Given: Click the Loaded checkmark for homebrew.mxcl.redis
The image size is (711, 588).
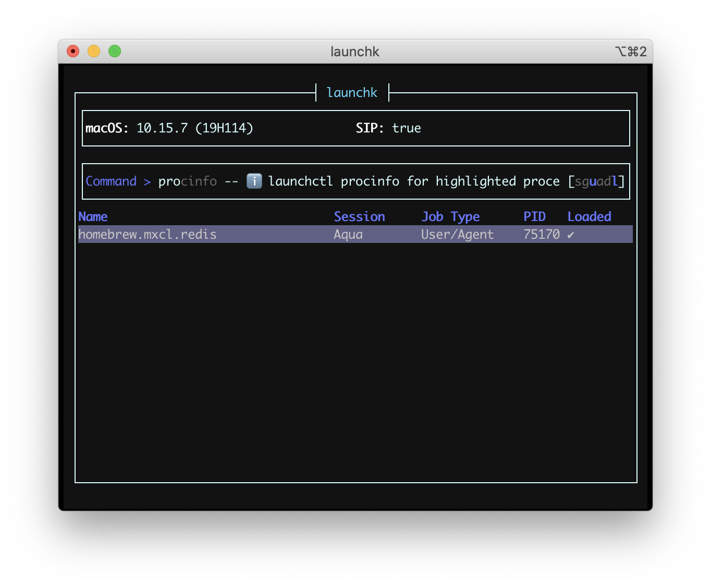Looking at the screenshot, I should pos(571,235).
